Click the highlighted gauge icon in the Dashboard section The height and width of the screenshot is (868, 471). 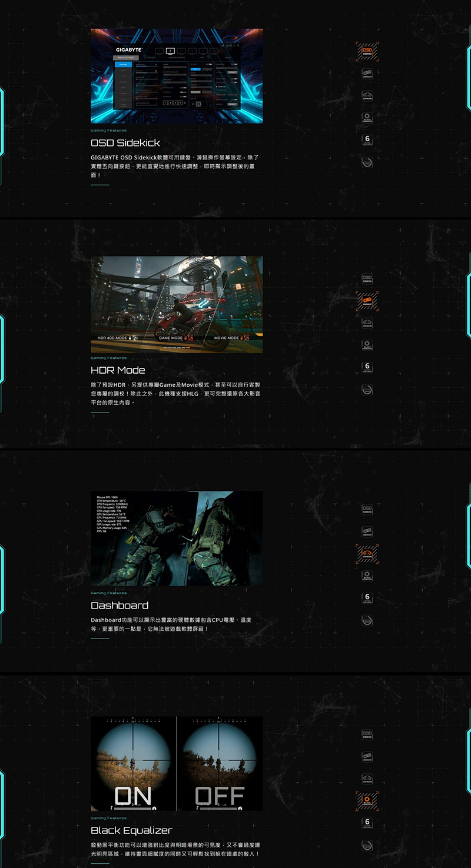tap(367, 554)
